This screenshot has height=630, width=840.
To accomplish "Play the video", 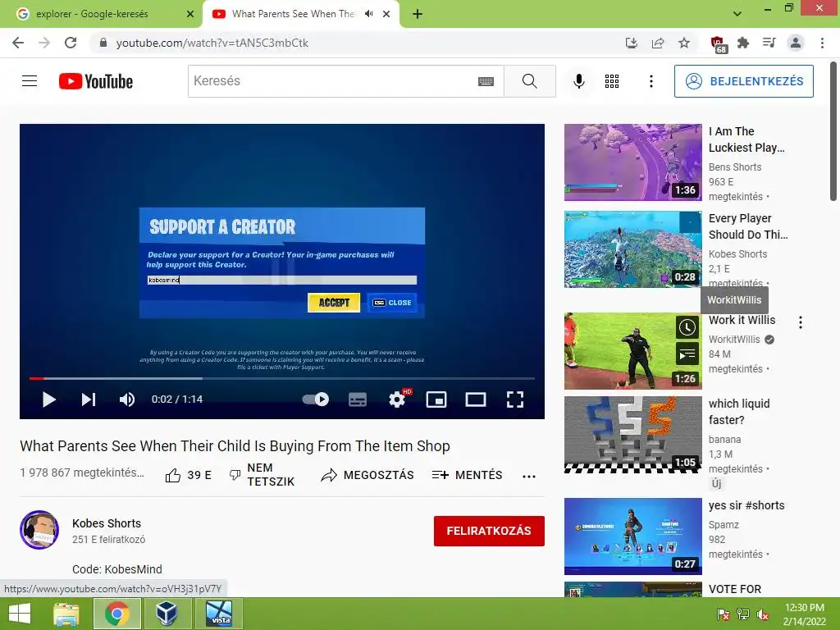I will point(48,399).
